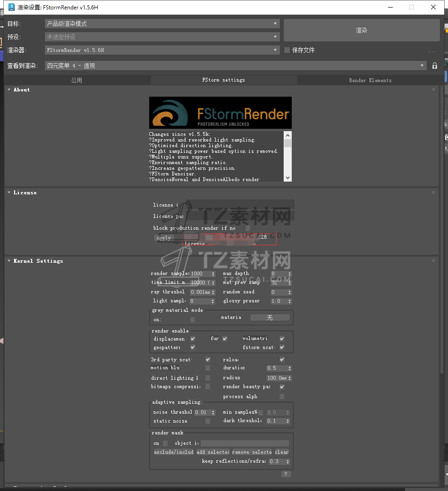Switch to the Render Elements tab

(370, 81)
